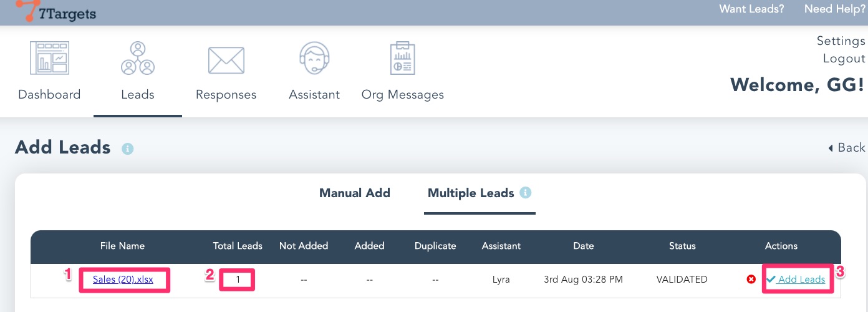This screenshot has width=868, height=312.
Task: Click the Status column header
Action: (x=682, y=246)
